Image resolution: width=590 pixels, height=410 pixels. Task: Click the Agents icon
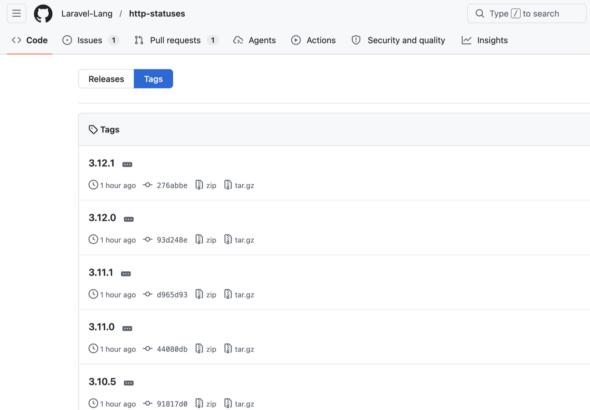[238, 40]
